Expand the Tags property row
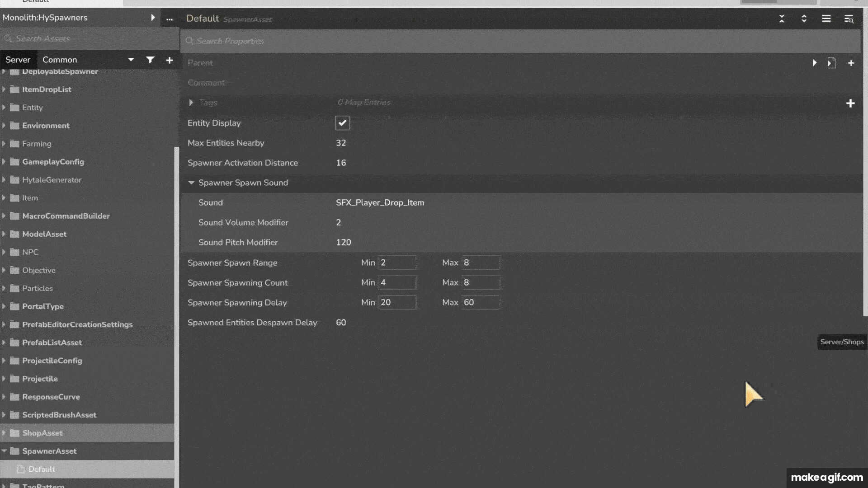 coord(191,103)
